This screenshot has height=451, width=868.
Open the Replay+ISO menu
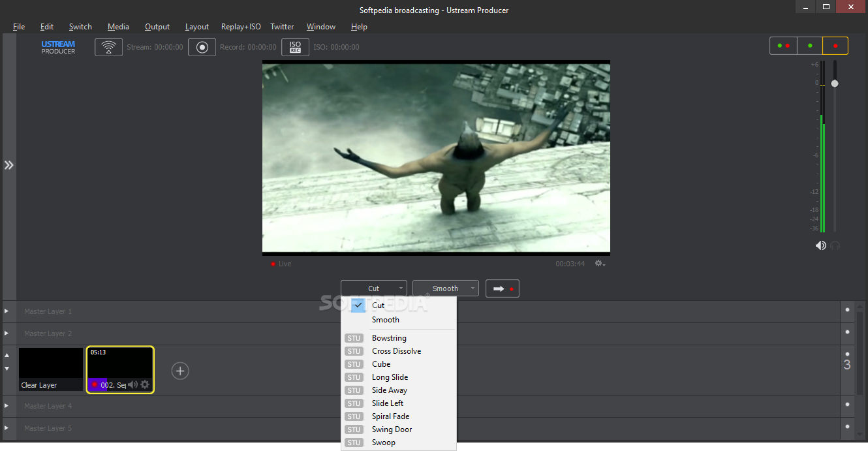click(241, 27)
